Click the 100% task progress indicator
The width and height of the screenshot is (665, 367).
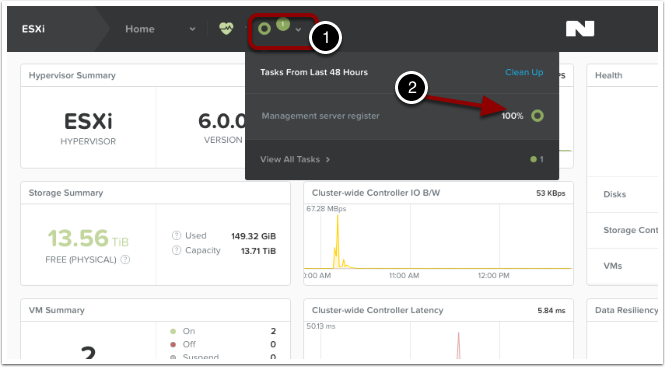pos(512,116)
